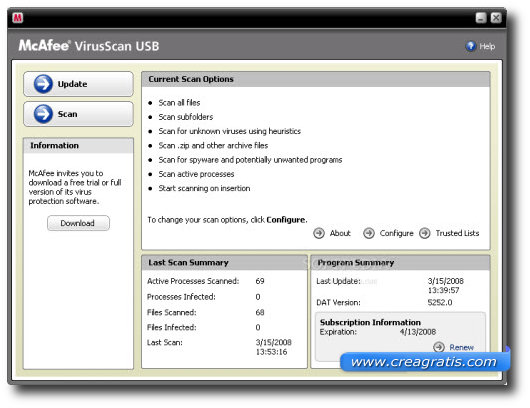Click the DAT Version value 5252.0
The height and width of the screenshot is (408, 530).
coord(440,302)
